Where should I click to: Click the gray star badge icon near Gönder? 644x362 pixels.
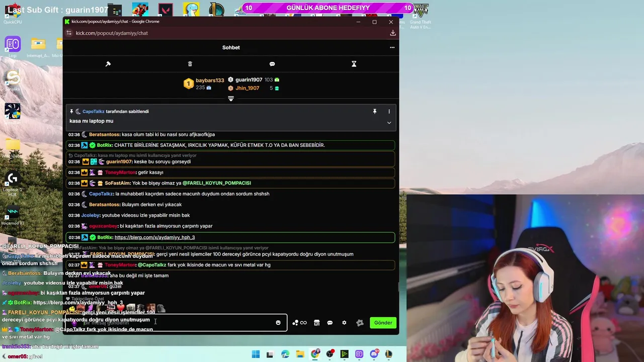(360, 323)
